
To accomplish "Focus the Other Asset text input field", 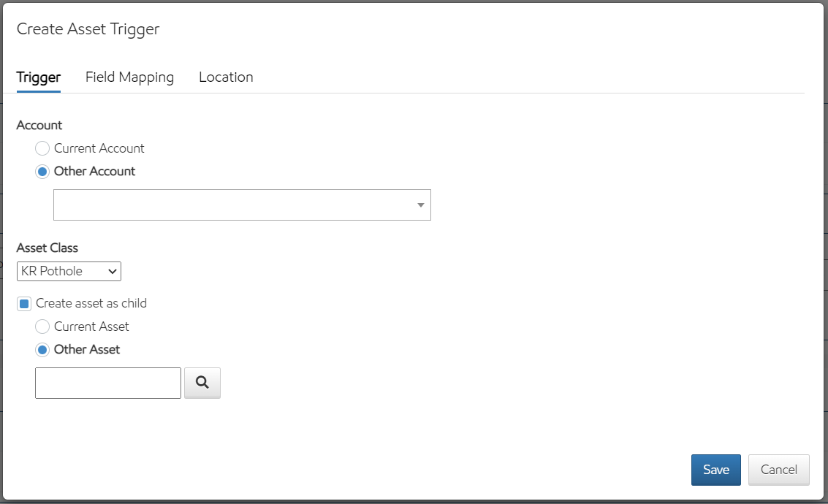I will click(x=108, y=383).
